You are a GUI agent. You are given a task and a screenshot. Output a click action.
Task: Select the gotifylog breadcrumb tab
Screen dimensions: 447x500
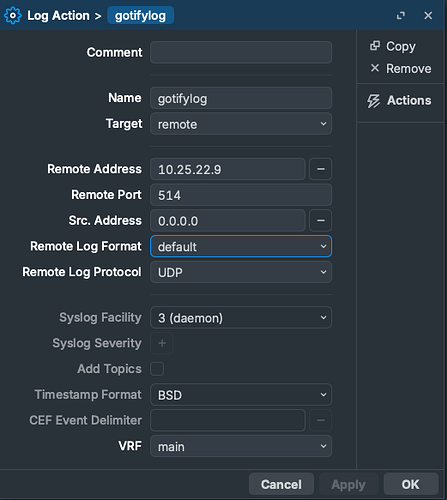(x=140, y=15)
